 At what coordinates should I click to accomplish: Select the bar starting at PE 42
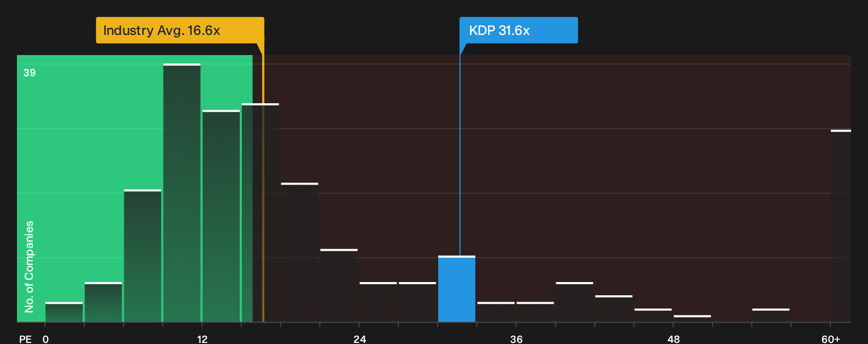[x=613, y=309]
